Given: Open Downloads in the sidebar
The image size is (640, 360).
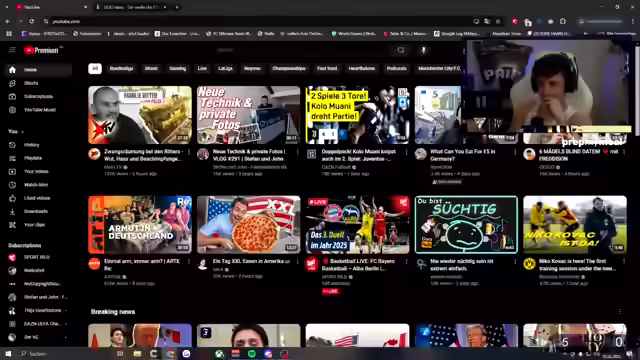Looking at the screenshot, I should (x=36, y=211).
